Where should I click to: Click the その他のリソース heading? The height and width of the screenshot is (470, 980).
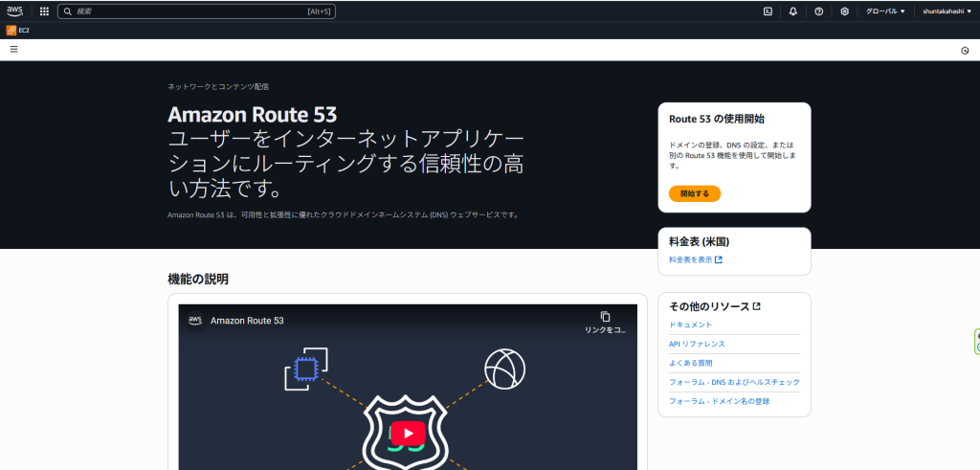coord(709,307)
